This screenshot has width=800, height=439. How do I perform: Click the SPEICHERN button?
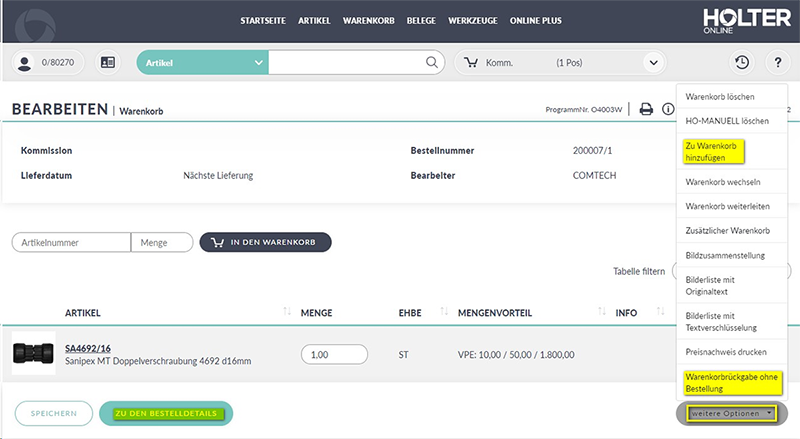coord(48,413)
